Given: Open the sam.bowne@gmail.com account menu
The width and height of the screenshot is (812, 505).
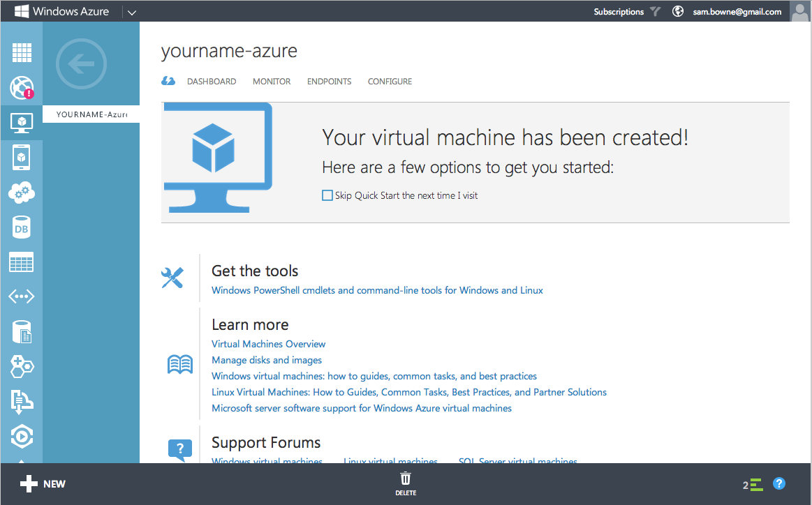Looking at the screenshot, I should tap(737, 11).
